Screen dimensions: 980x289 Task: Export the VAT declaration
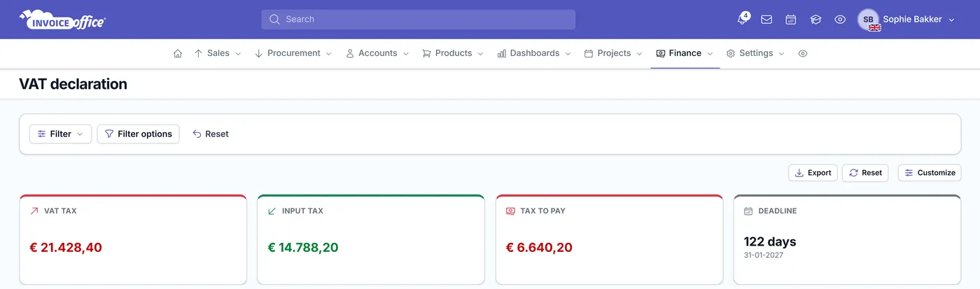(813, 173)
